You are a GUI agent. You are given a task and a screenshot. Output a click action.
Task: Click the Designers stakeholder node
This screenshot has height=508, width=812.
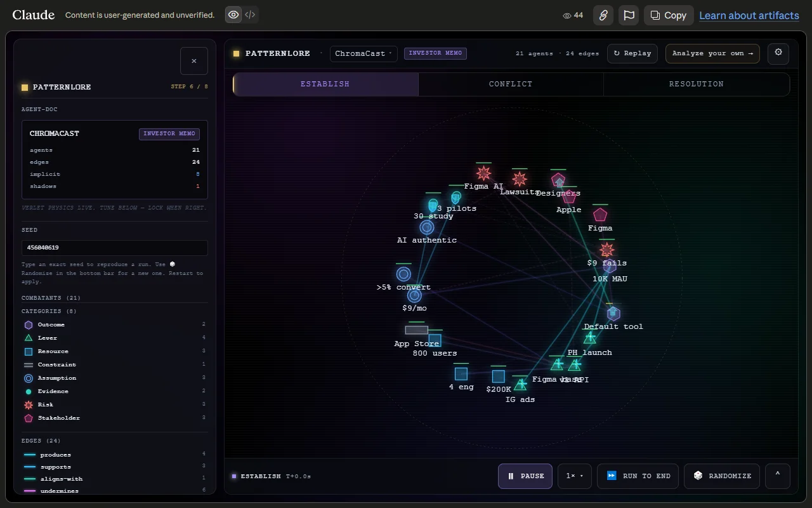tap(558, 181)
